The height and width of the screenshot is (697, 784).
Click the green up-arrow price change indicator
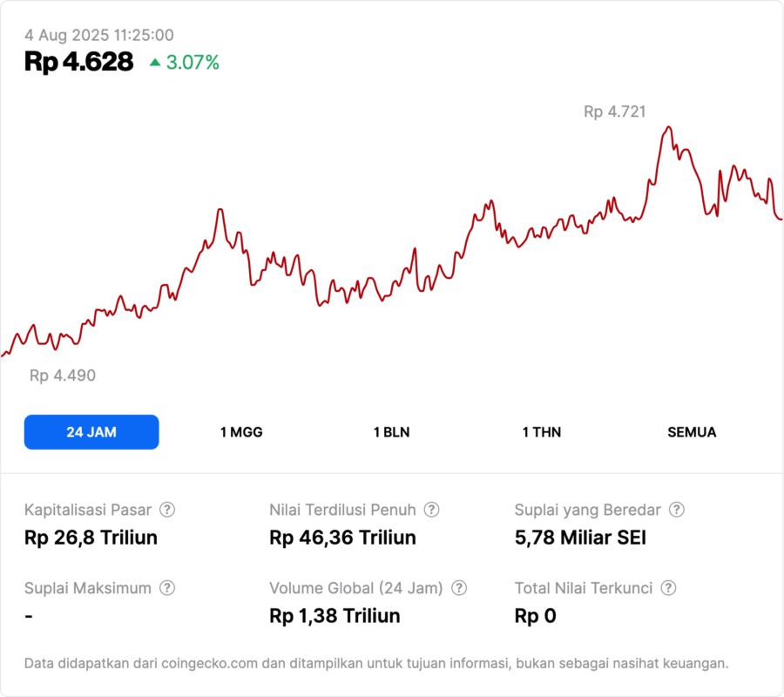coord(155,62)
